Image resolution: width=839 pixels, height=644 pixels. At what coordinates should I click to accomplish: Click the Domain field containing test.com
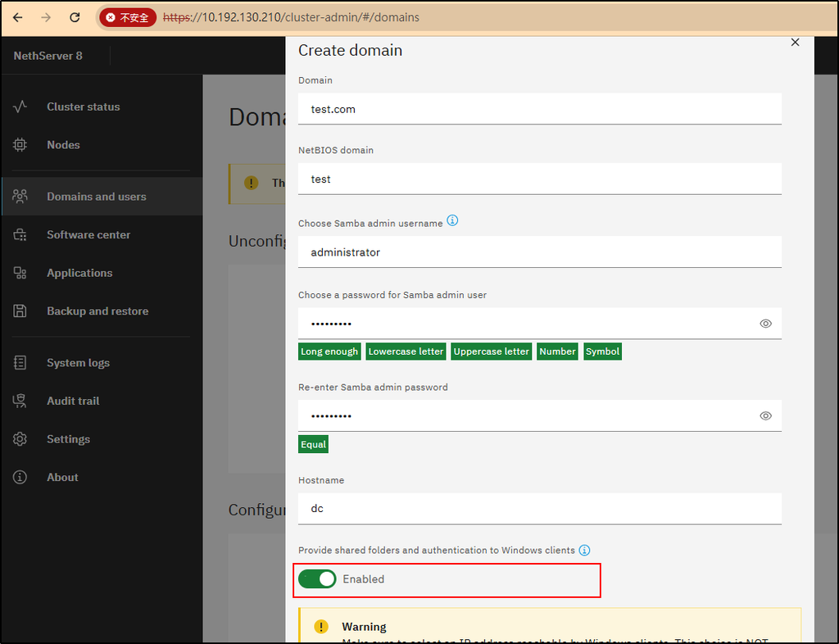point(539,109)
